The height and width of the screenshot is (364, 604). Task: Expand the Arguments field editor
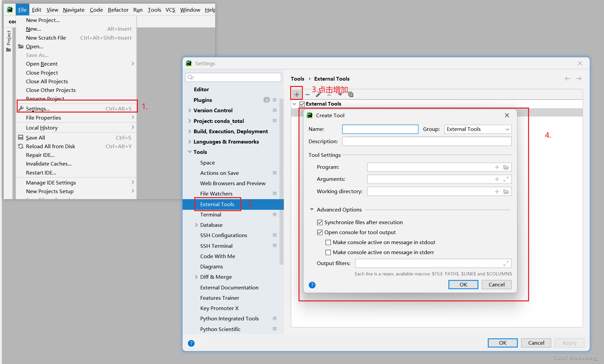click(506, 179)
